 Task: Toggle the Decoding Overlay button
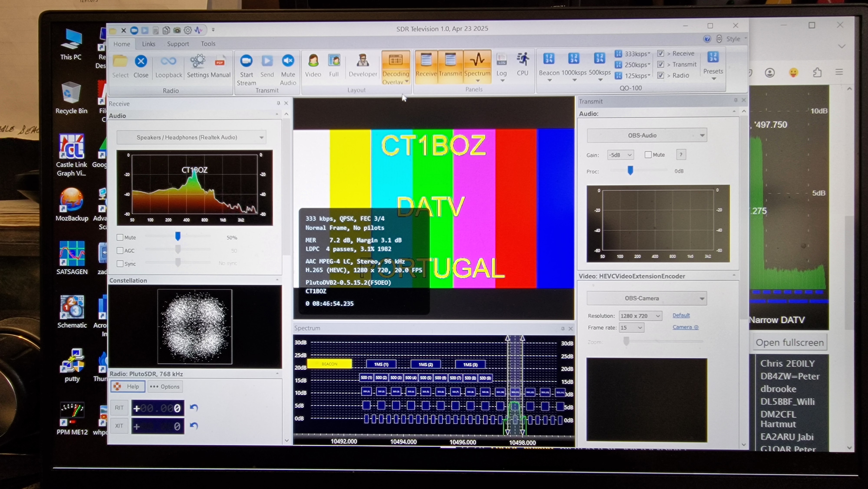[396, 68]
